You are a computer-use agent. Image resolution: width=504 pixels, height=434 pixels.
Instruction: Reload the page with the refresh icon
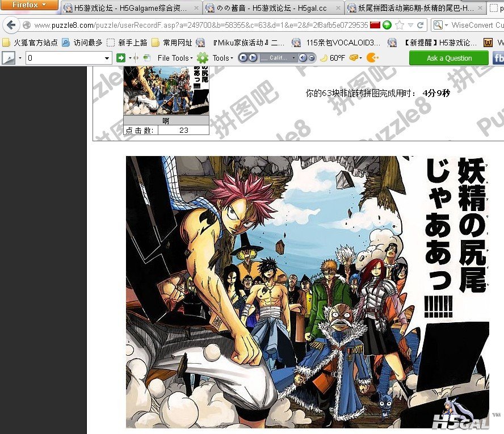click(421, 26)
